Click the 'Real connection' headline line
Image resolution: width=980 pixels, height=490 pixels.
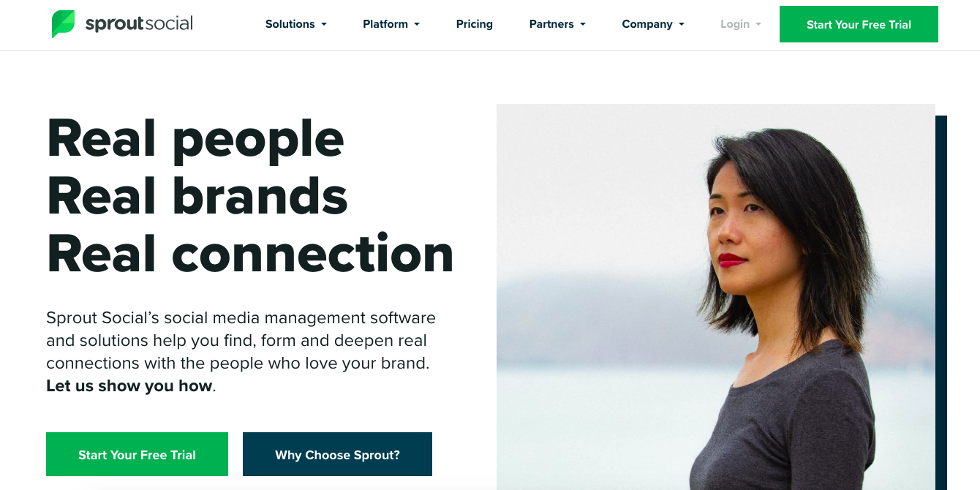pos(250,254)
